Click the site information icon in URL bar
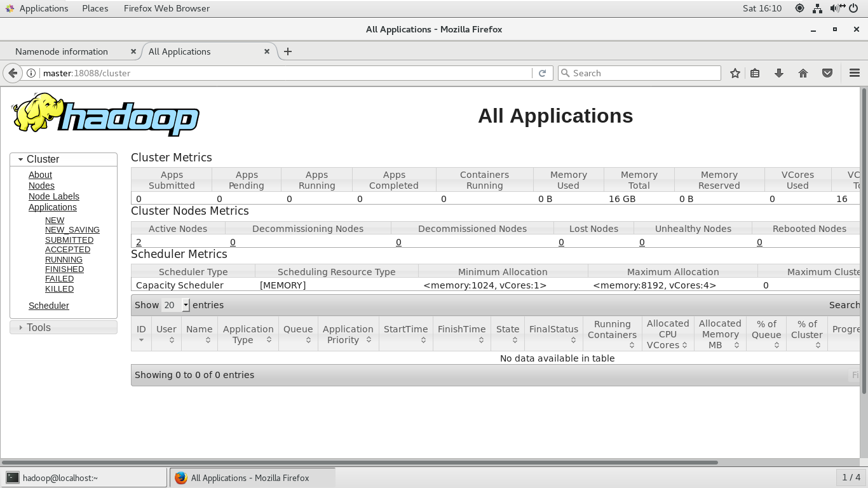This screenshot has width=868, height=488. [32, 73]
